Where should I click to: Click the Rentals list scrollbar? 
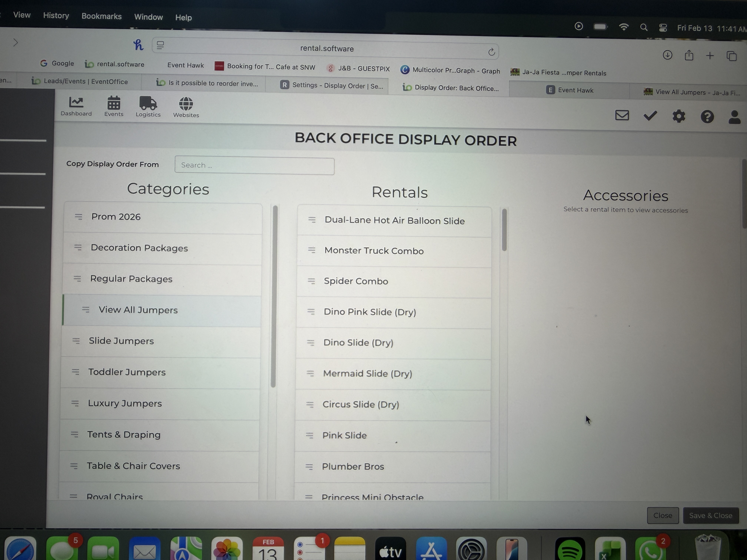[x=504, y=230]
